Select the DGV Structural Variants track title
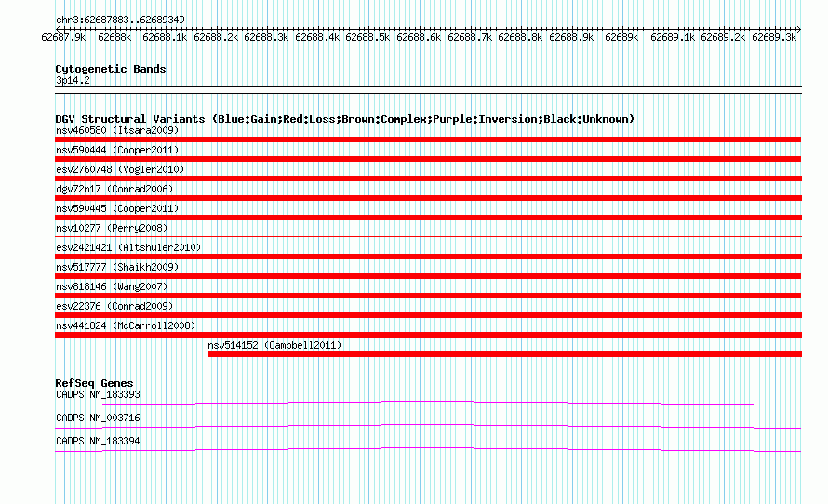 (x=344, y=119)
